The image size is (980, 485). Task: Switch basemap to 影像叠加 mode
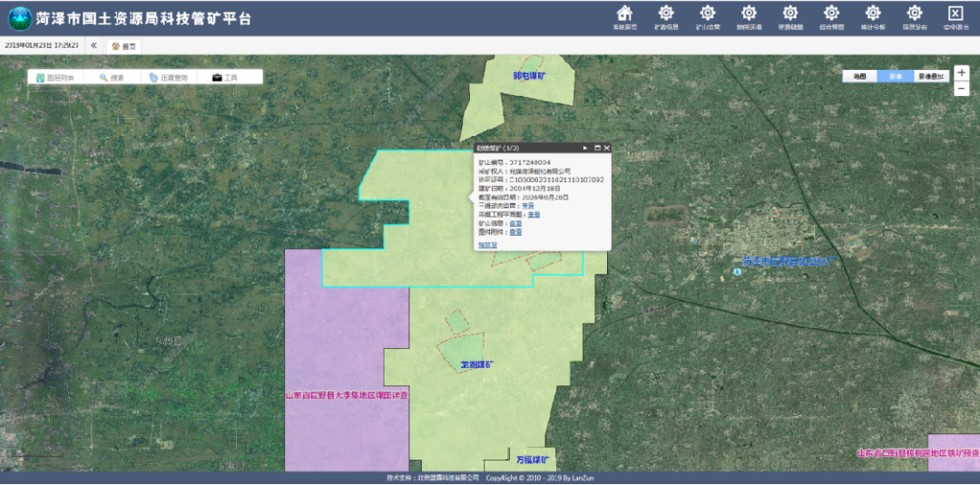point(932,76)
